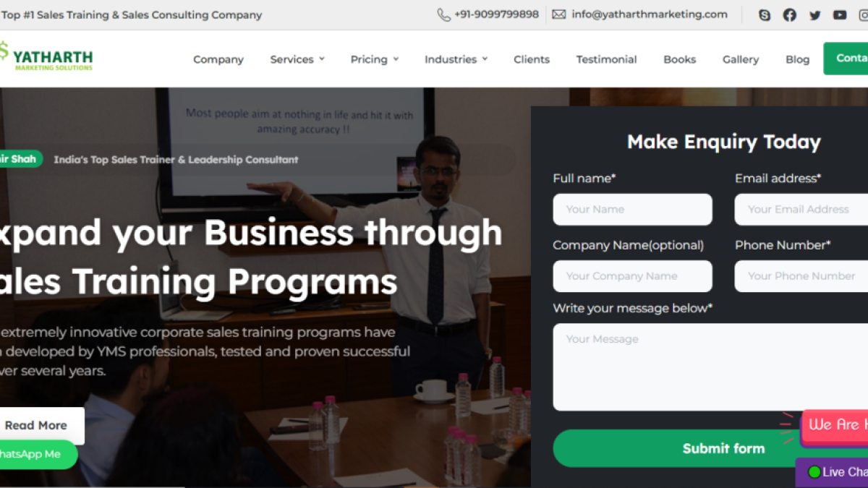Go to the Testimonial page
The image size is (868, 488).
(x=606, y=59)
